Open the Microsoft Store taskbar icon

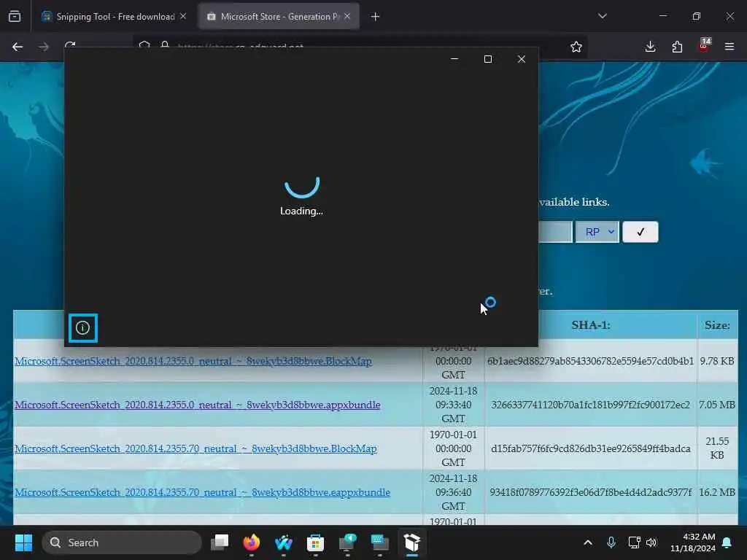(315, 542)
